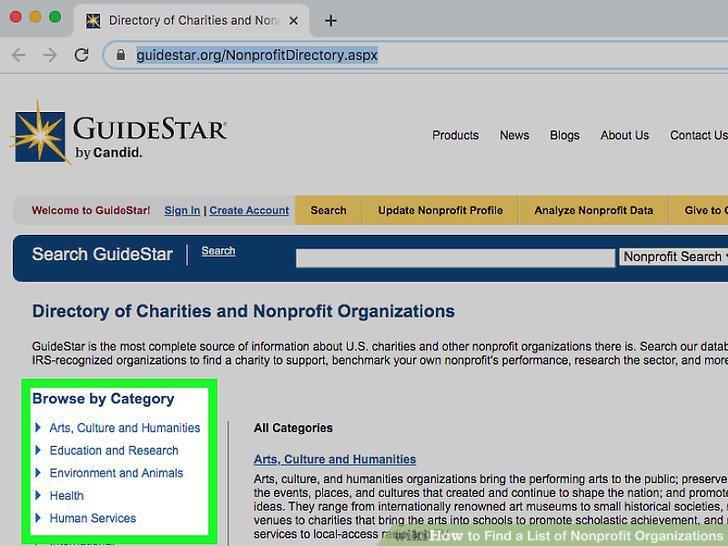Click the GuideStar star logo
The image size is (728, 546).
[40, 134]
